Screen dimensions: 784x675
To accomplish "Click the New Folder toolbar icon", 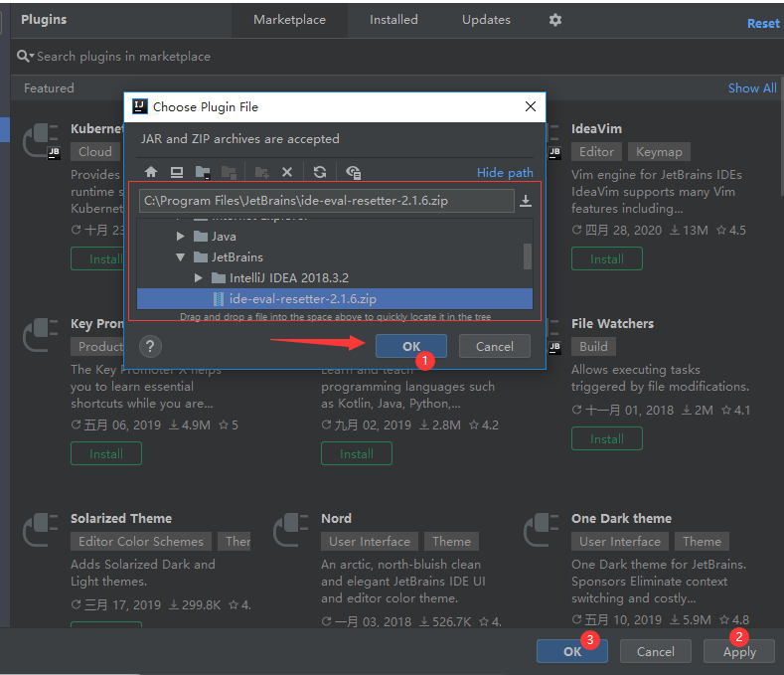I will 262,173.
